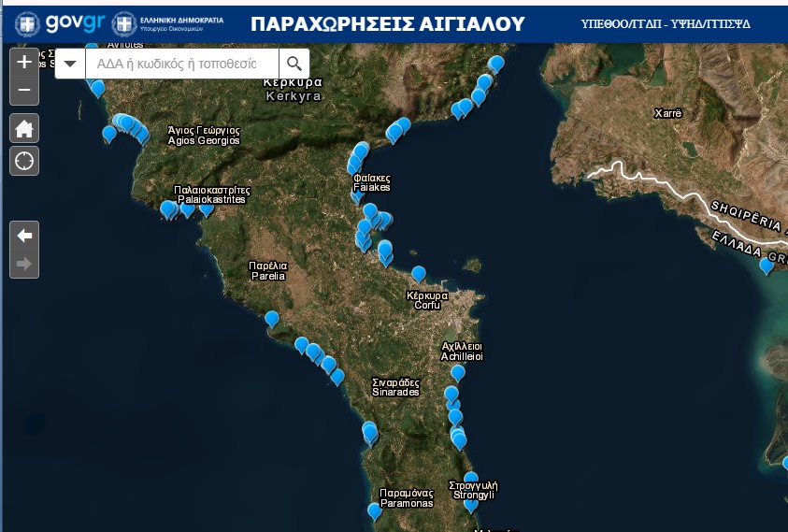The width and height of the screenshot is (788, 532).
Task: Select the pin above the Κέρκυρα Corfu label
Action: coord(419,273)
